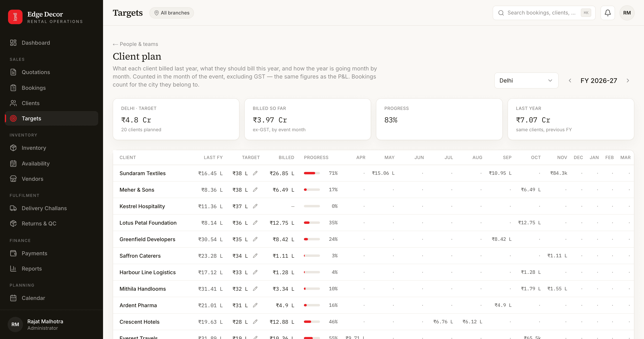644x339 pixels.
Task: Edit the Mithila Handlooms target pencil
Action: click(x=255, y=288)
